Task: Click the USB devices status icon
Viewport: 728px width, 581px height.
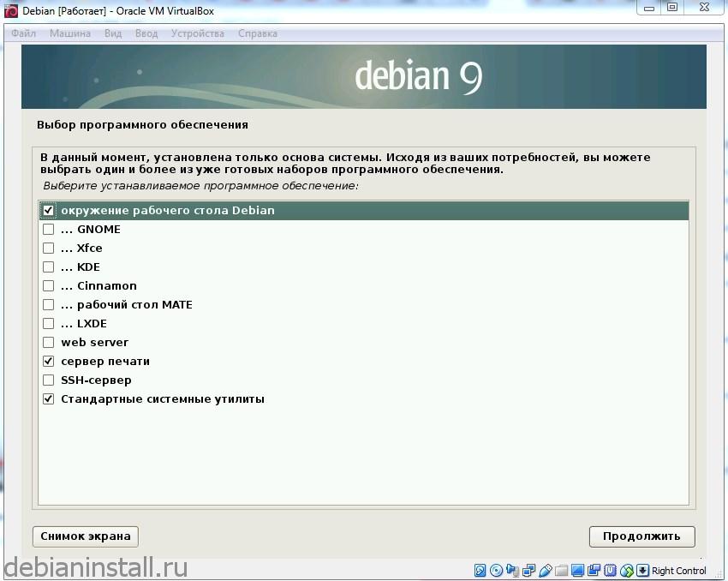Action: pyautogui.click(x=545, y=571)
